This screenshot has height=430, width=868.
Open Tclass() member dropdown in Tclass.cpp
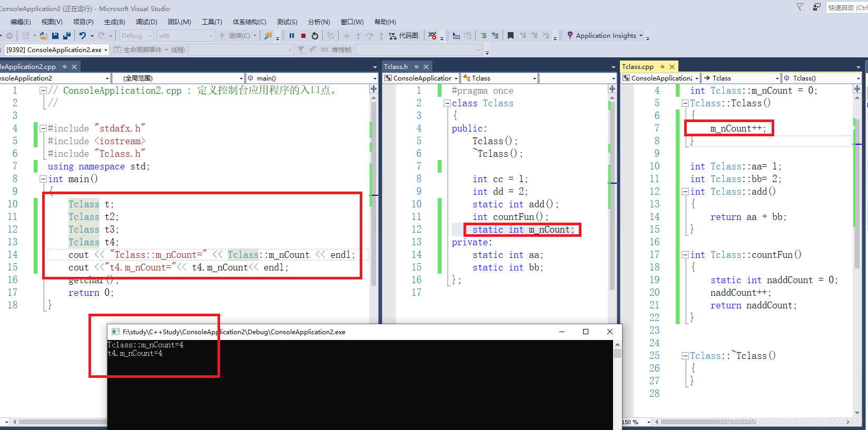click(822, 78)
